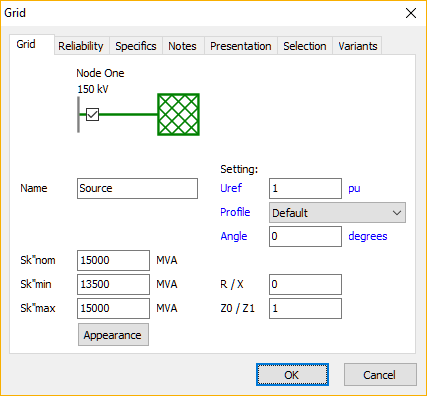Image resolution: width=427 pixels, height=396 pixels.
Task: Click the blue Uref label
Action: pos(231,188)
